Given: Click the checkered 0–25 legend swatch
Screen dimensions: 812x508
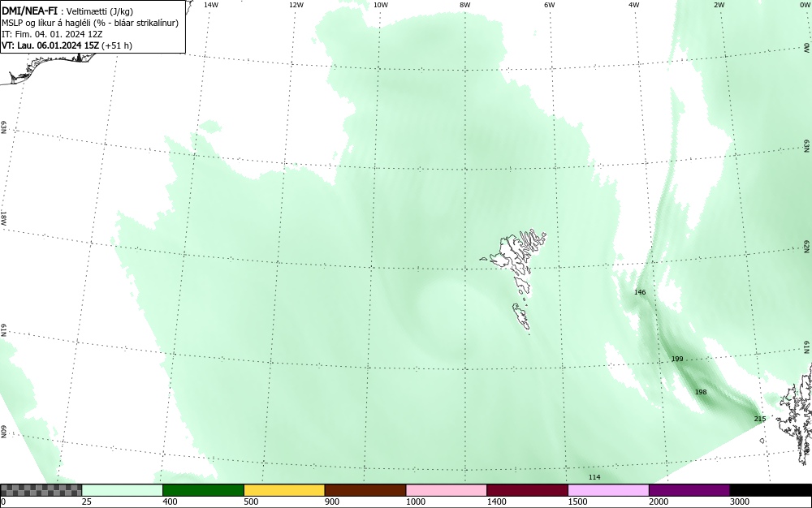Looking at the screenshot, I should tap(41, 490).
